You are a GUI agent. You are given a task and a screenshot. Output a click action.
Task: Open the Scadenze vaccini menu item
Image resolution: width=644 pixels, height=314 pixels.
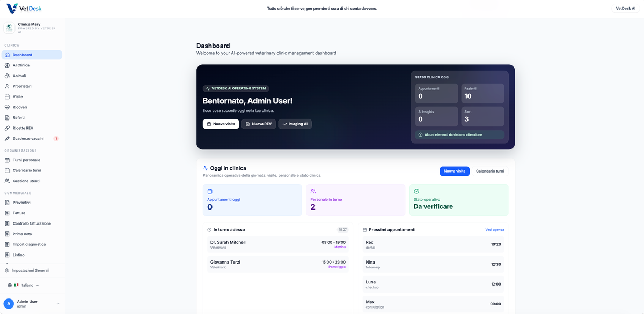tap(32, 138)
